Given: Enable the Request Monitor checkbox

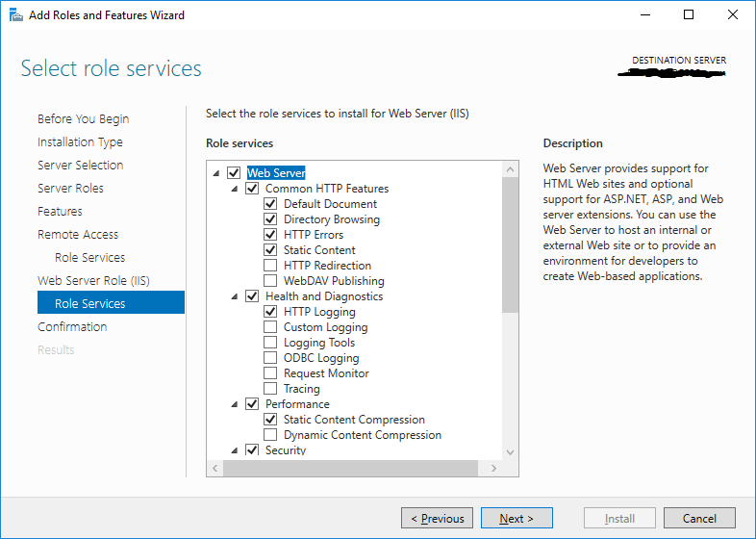Looking at the screenshot, I should pyautogui.click(x=270, y=373).
